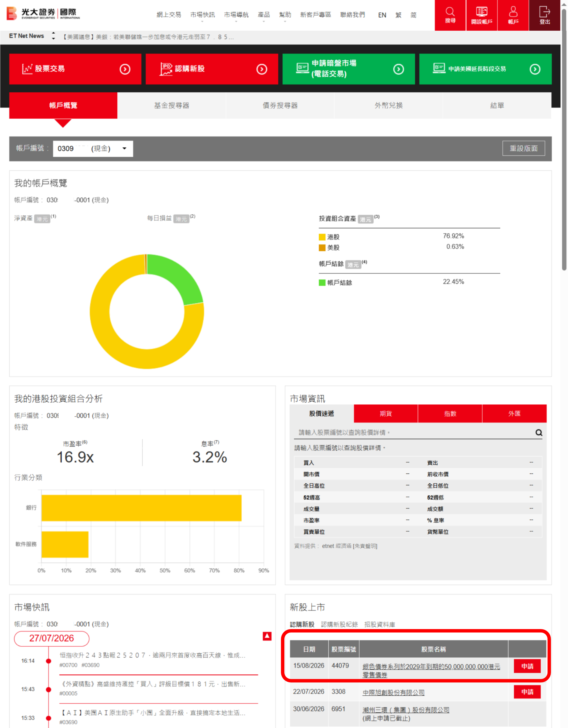The height and width of the screenshot is (728, 568).
Task: Select the 帳戶概覽 tab
Action: click(x=63, y=105)
